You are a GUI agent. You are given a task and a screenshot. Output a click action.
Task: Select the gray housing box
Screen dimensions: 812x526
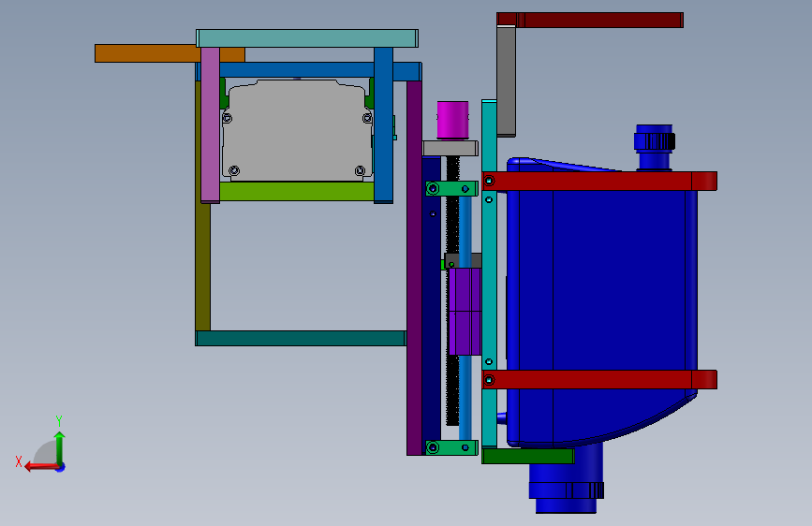pyautogui.click(x=297, y=130)
